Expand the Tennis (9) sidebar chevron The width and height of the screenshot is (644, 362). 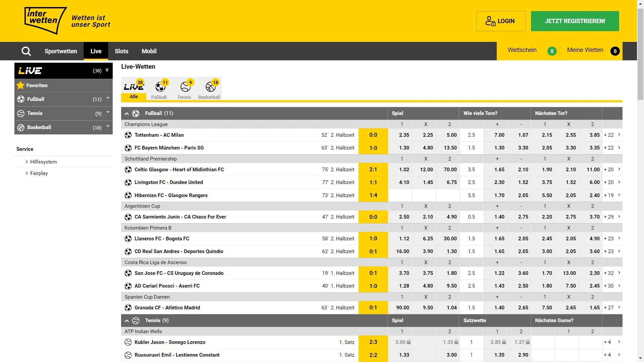pyautogui.click(x=108, y=112)
